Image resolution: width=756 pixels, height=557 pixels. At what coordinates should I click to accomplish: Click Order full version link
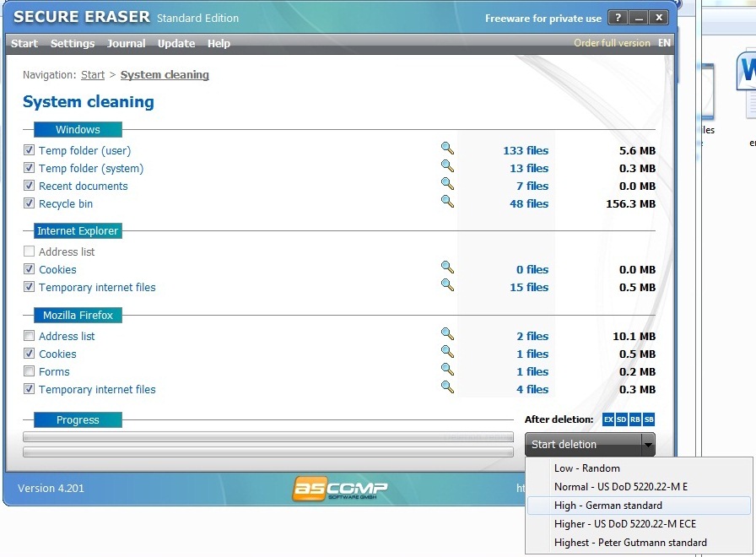pos(612,43)
